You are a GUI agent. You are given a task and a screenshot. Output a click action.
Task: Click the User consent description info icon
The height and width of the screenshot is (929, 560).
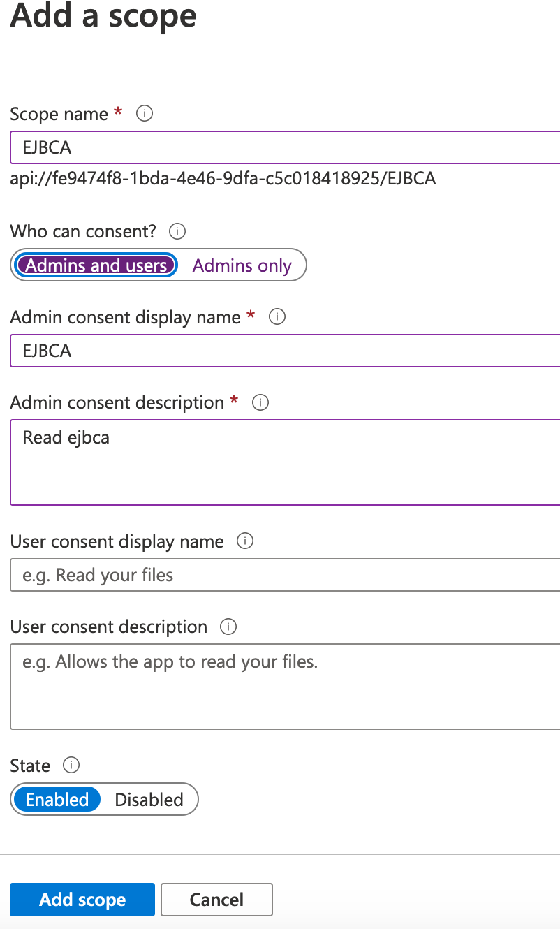pos(228,627)
